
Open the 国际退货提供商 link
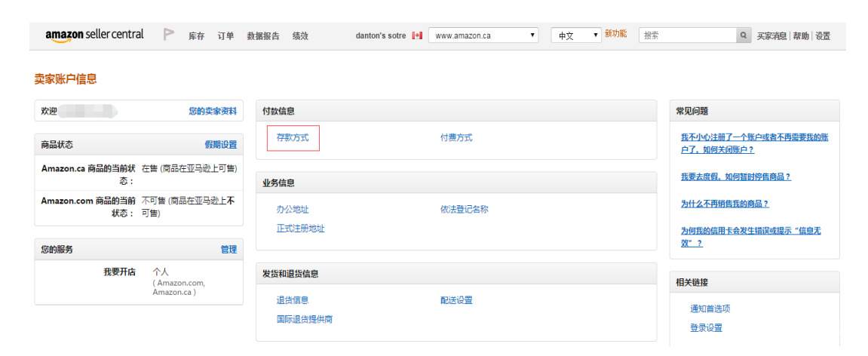(x=305, y=319)
